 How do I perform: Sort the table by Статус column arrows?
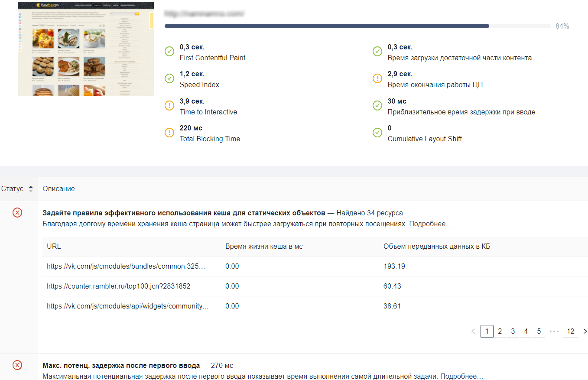click(30, 189)
